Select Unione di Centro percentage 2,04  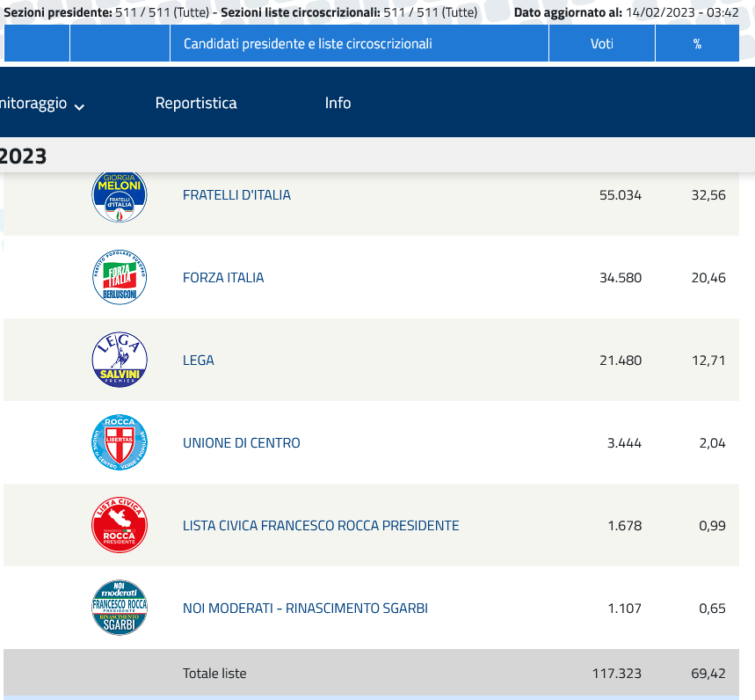[712, 442]
